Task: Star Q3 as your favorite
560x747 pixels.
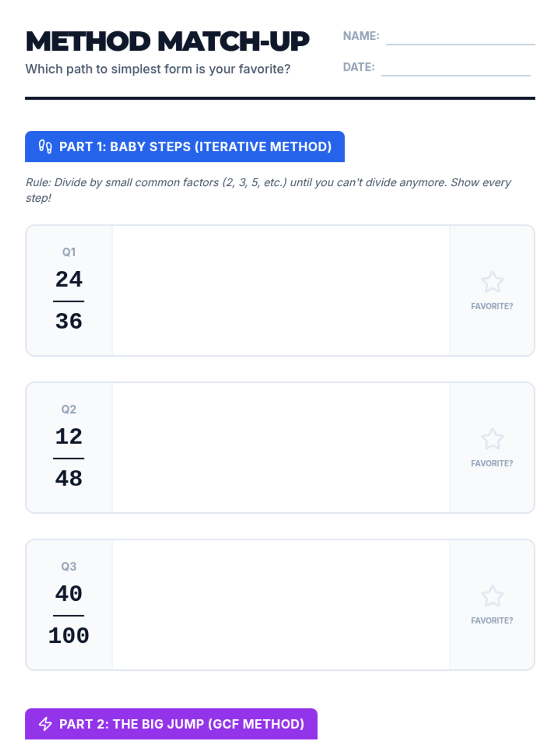Action: 492,596
